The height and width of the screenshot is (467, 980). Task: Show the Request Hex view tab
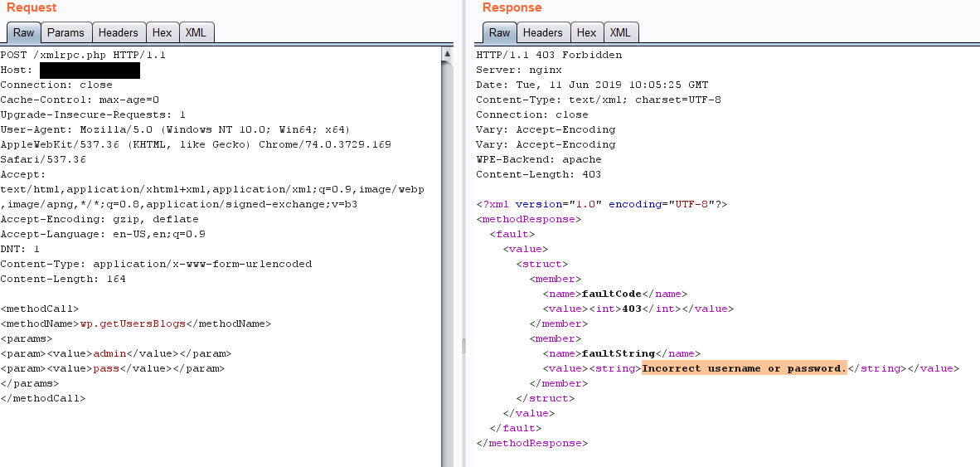162,33
